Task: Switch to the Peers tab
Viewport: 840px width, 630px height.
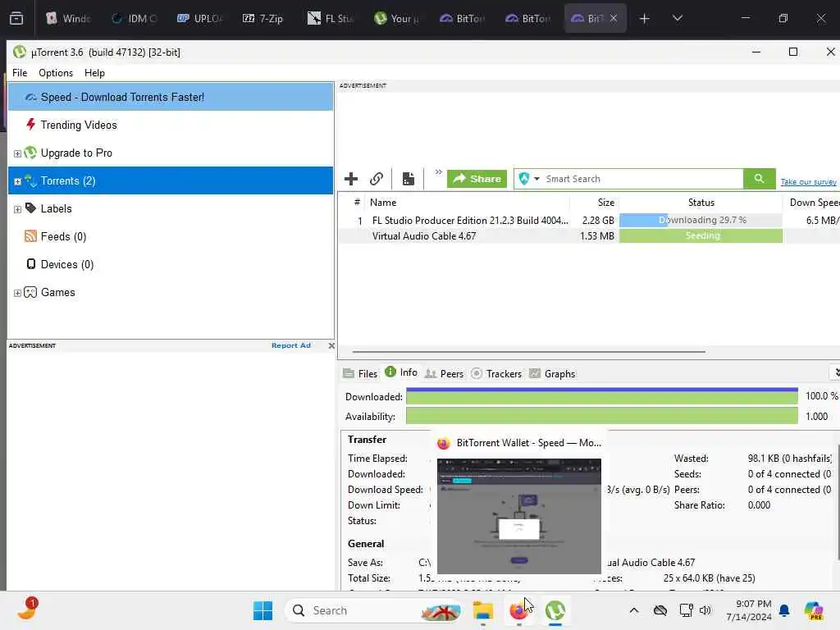Action: pos(444,373)
